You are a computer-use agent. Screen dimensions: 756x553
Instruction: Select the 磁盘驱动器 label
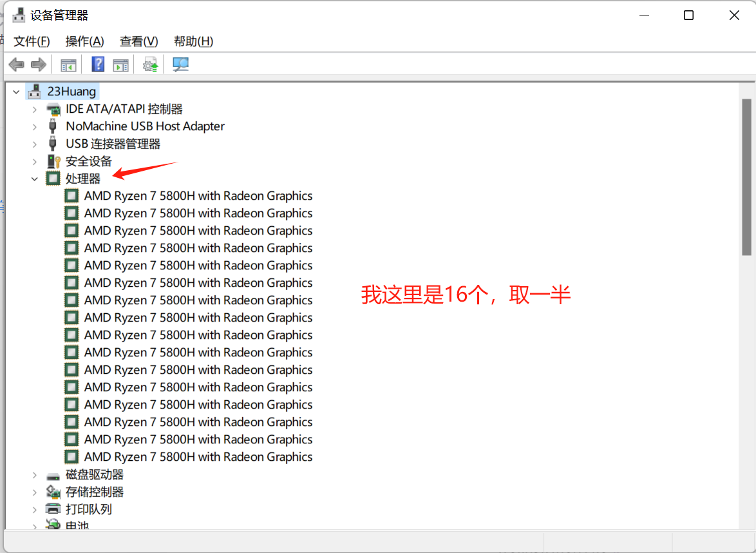coord(95,474)
